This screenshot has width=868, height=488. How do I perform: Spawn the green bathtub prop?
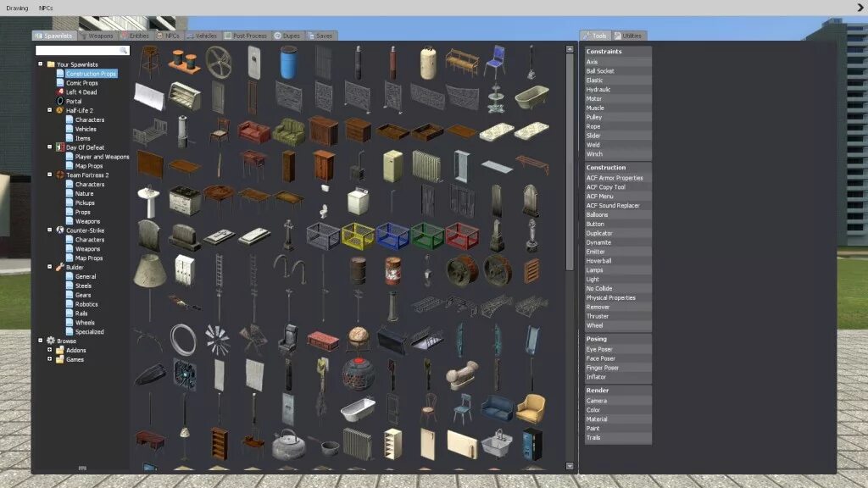(x=531, y=97)
